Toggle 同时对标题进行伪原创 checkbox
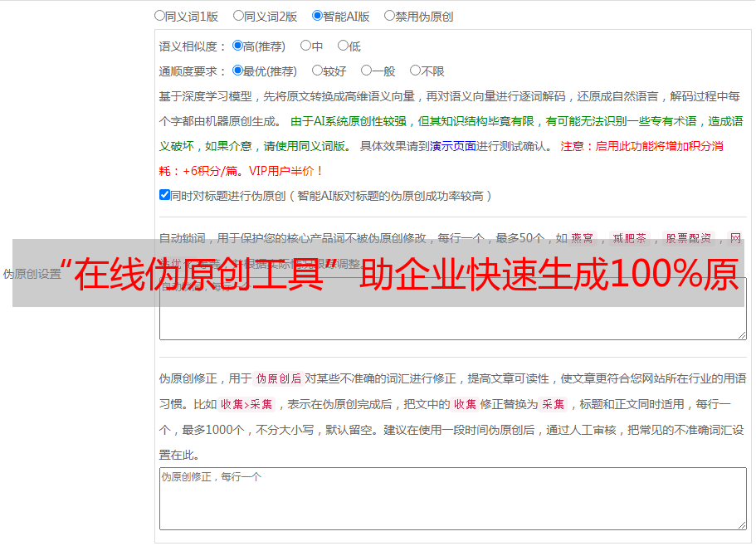This screenshot has height=546, width=756. [x=164, y=195]
